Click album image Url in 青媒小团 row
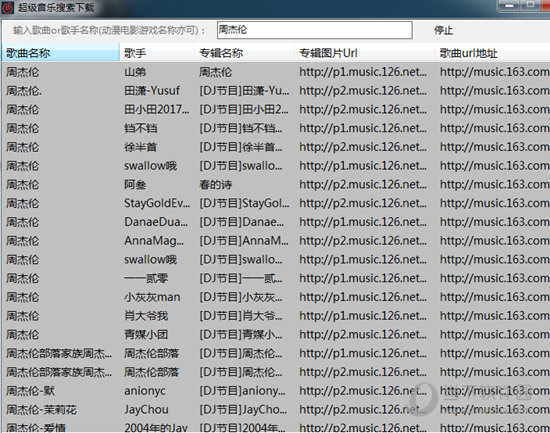This screenshot has height=433, width=550. (x=363, y=335)
